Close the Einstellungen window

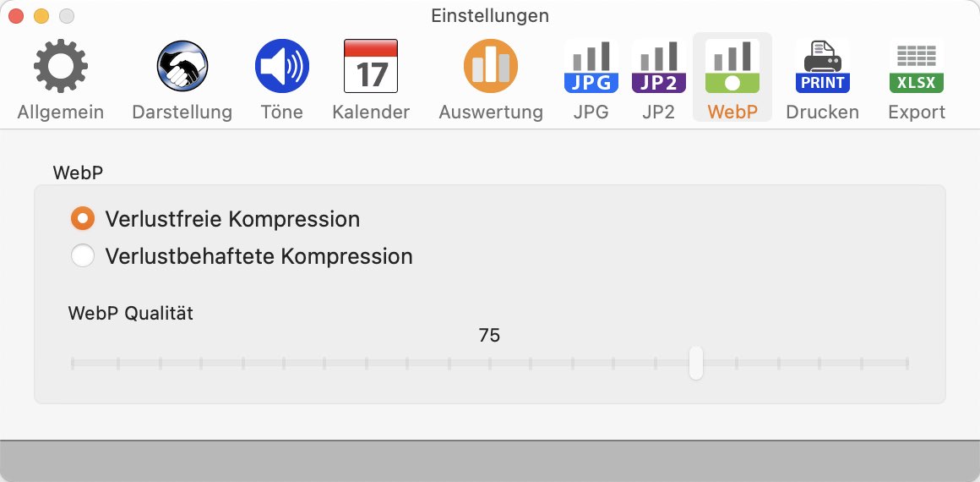(x=16, y=16)
